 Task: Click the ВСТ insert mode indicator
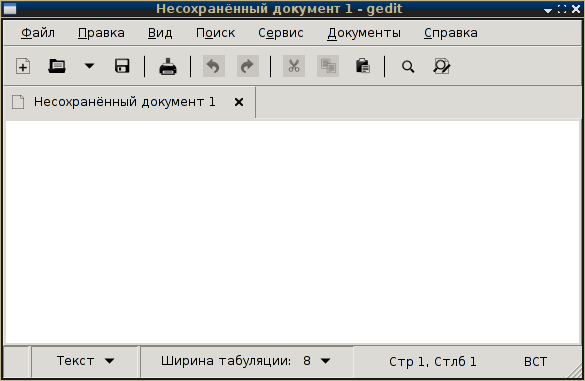click(x=535, y=362)
